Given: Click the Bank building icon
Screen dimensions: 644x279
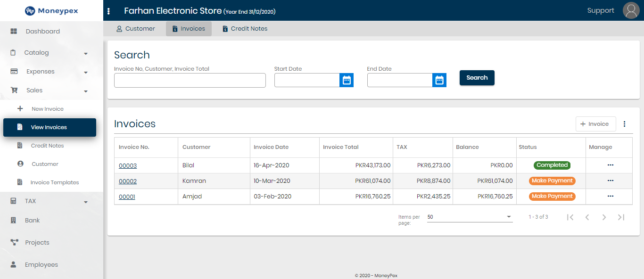Looking at the screenshot, I should tap(14, 220).
